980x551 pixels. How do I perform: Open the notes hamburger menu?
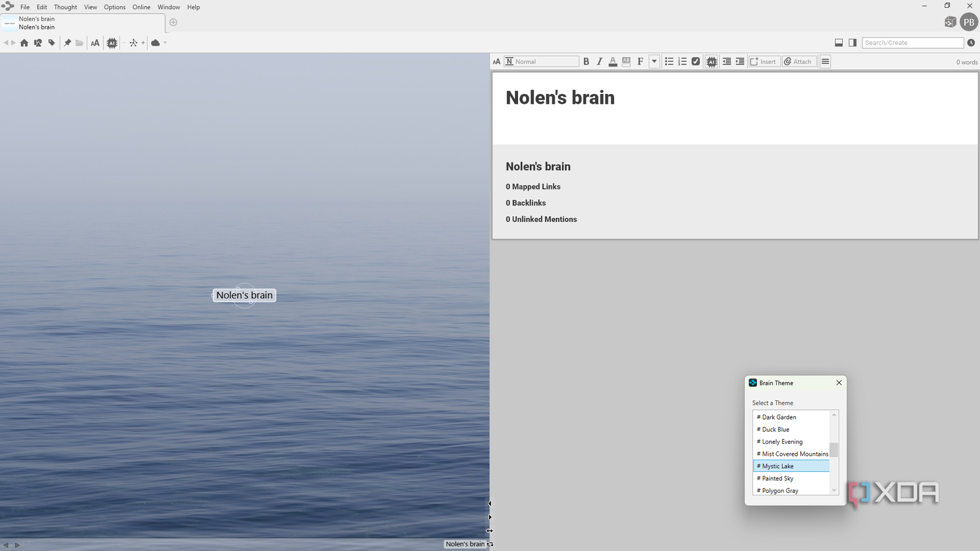(825, 61)
